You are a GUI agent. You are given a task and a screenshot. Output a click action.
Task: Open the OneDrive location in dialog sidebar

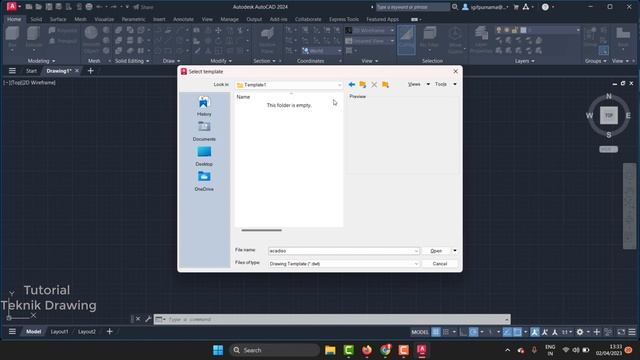coord(204,181)
